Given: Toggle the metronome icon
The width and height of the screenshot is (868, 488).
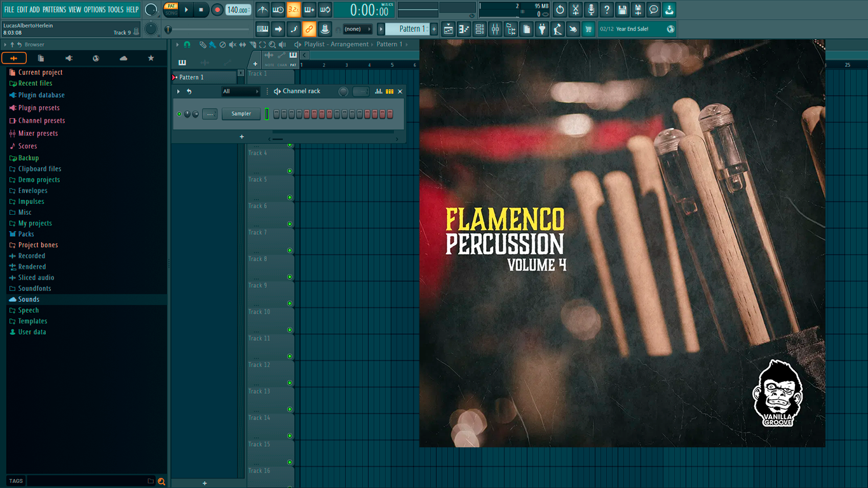Looking at the screenshot, I should [262, 10].
